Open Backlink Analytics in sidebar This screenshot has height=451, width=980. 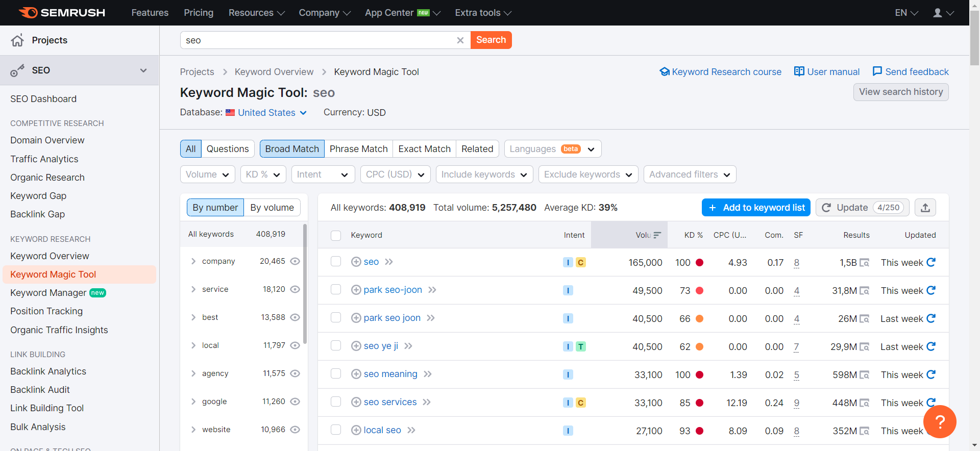click(48, 371)
